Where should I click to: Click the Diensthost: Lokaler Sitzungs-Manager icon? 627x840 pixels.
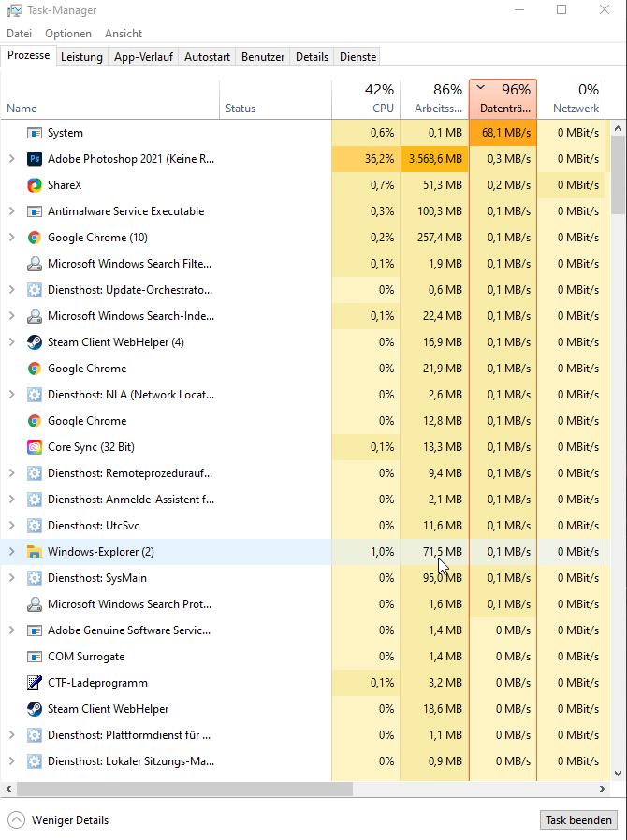(35, 761)
